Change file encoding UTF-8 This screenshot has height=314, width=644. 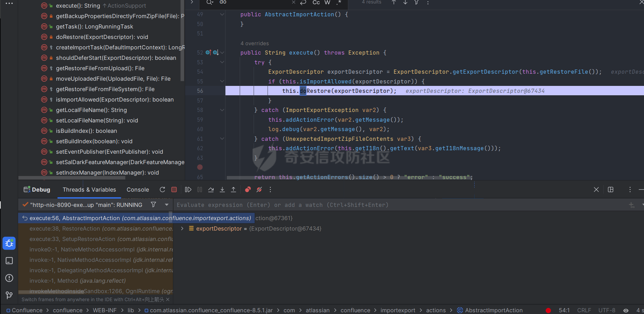click(x=607, y=310)
